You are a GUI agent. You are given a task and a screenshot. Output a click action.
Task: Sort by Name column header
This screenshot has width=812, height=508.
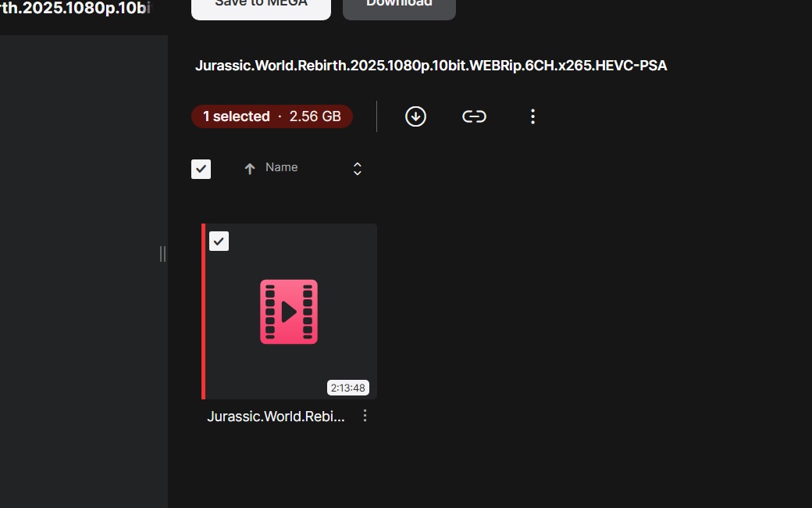point(281,167)
